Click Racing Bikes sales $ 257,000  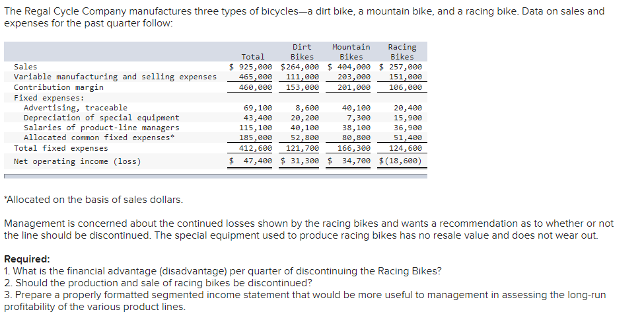400,67
